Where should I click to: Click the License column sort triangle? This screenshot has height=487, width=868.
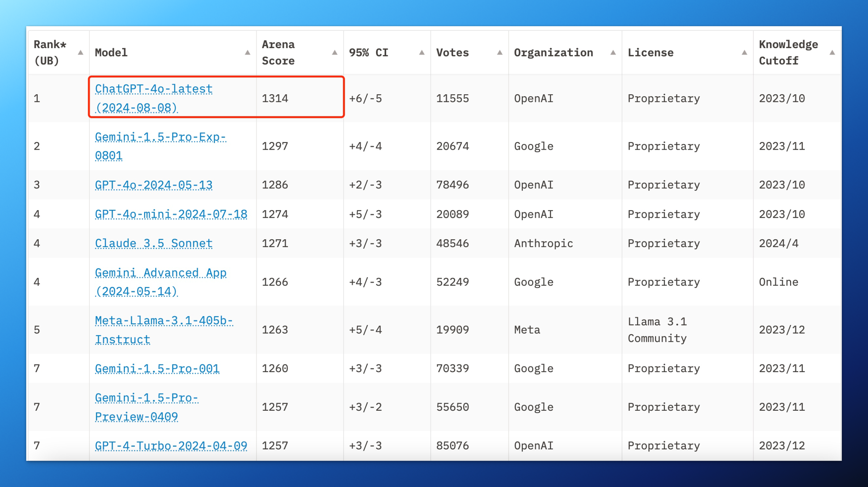tap(744, 53)
